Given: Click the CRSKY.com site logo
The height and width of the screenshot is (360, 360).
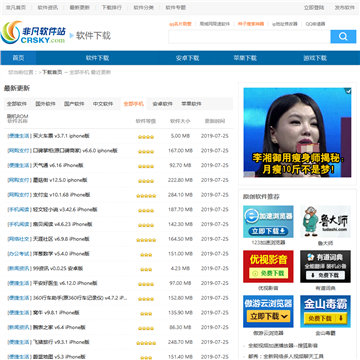Looking at the screenshot, I should pyautogui.click(x=33, y=33).
